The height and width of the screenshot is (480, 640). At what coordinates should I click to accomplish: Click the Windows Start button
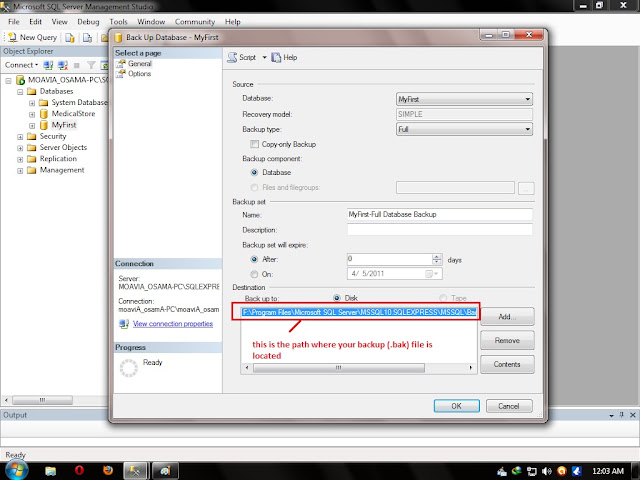[16, 470]
